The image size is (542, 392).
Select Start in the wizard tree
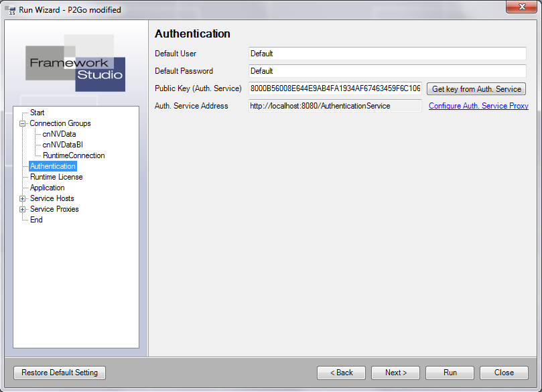click(x=37, y=113)
